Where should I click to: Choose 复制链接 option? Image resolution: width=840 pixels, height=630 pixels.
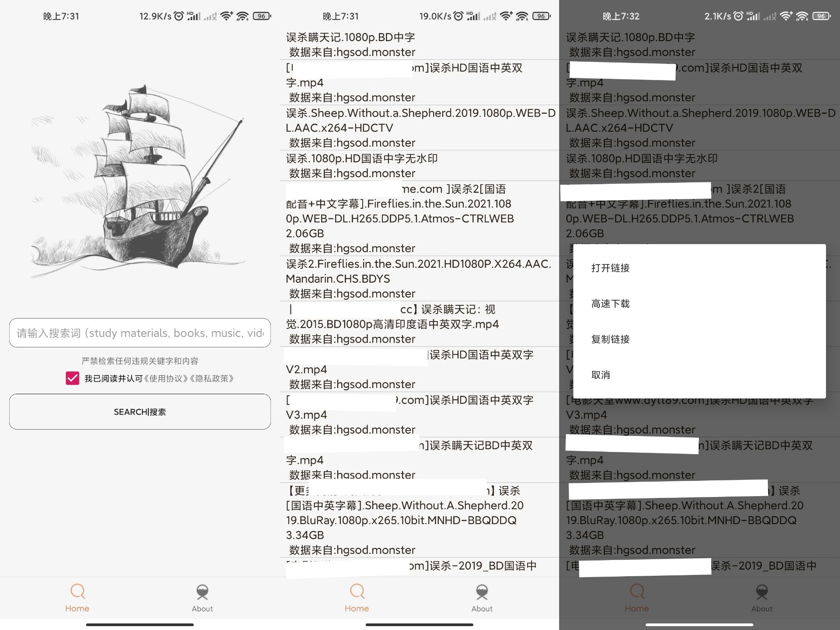point(611,339)
